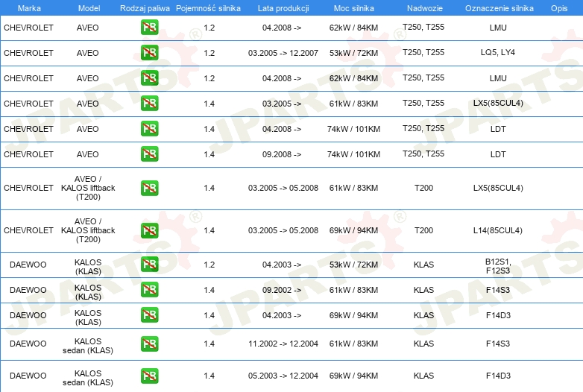Select 'DAEWOO' in the B12S1, F12S3 row
The height and width of the screenshot is (392, 583).
[x=28, y=265]
